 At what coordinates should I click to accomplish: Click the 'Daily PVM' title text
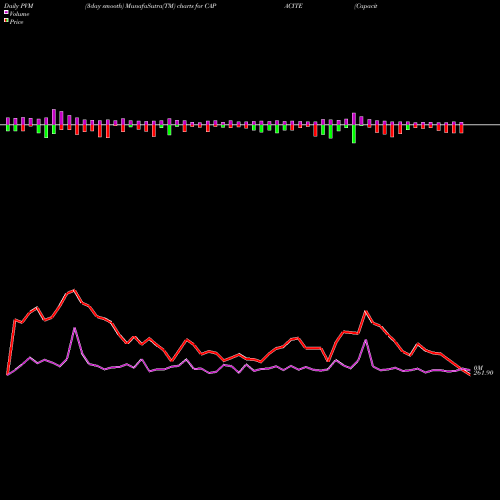(x=19, y=6)
